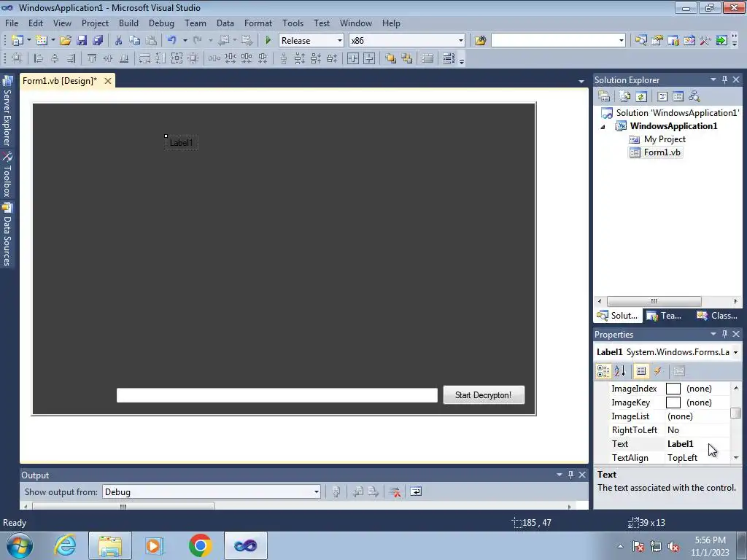Click the Send to Back icon

click(407, 58)
